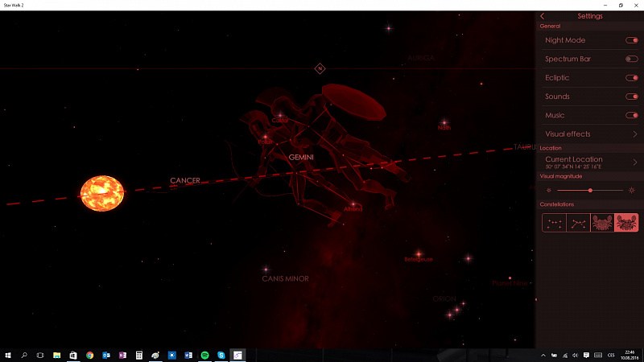644x362 pixels.
Task: Select the Sun in the sky
Action: [102, 193]
